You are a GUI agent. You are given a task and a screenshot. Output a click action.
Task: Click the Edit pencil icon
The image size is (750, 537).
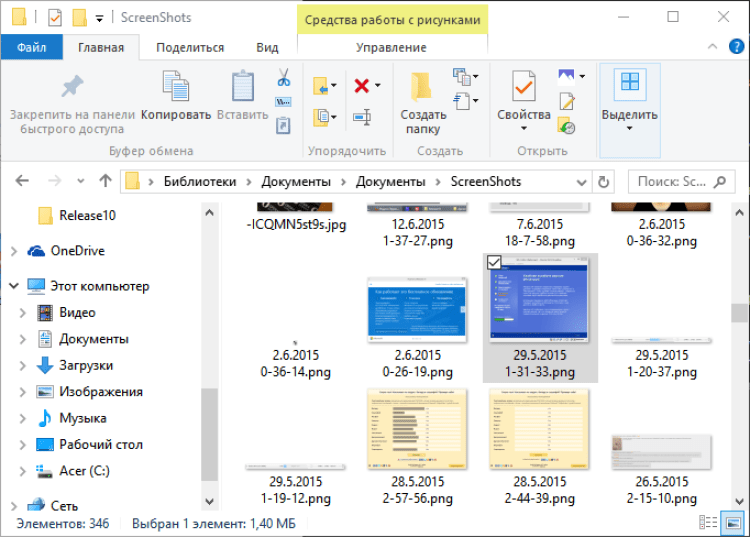(x=567, y=101)
